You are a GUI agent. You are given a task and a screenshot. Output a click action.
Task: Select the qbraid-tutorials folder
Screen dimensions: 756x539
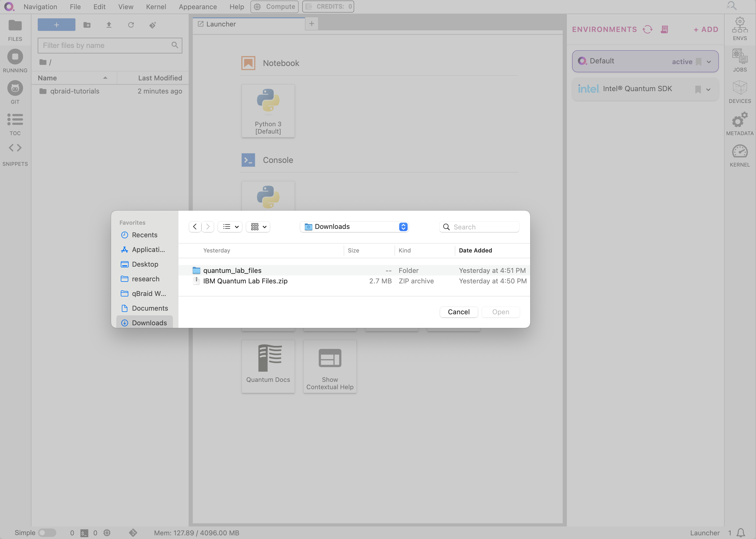point(110,91)
